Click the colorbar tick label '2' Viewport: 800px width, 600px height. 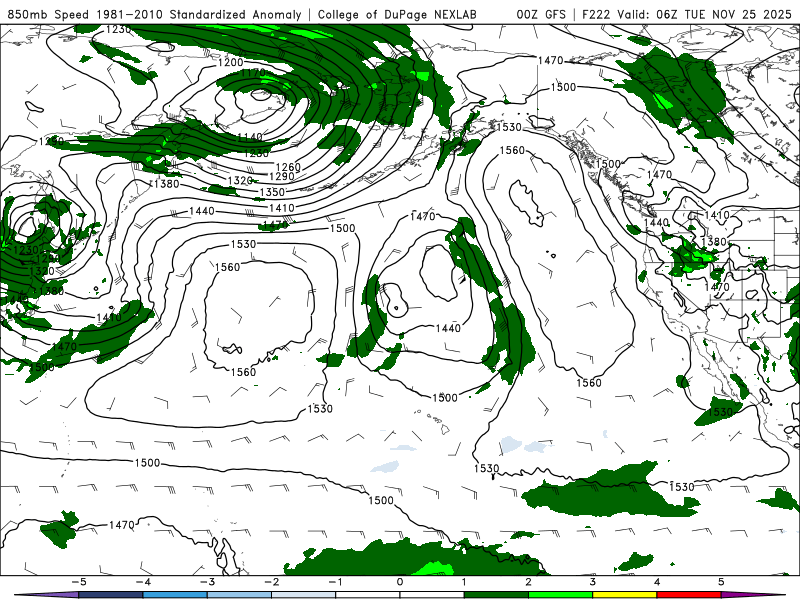tap(528, 582)
